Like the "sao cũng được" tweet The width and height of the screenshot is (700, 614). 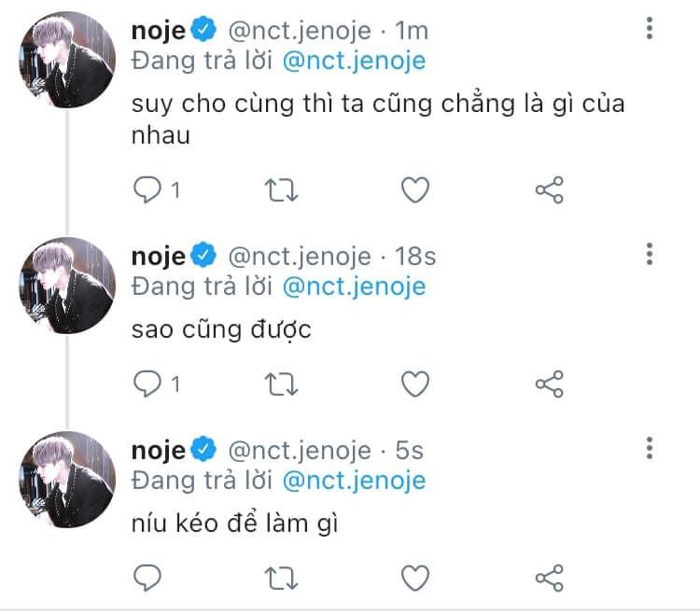414,383
